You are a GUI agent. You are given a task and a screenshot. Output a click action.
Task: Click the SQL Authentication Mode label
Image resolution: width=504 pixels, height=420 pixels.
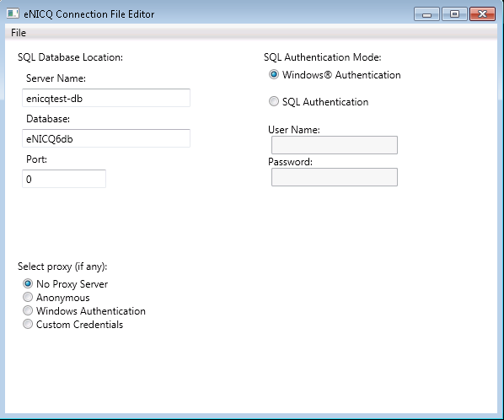(323, 57)
